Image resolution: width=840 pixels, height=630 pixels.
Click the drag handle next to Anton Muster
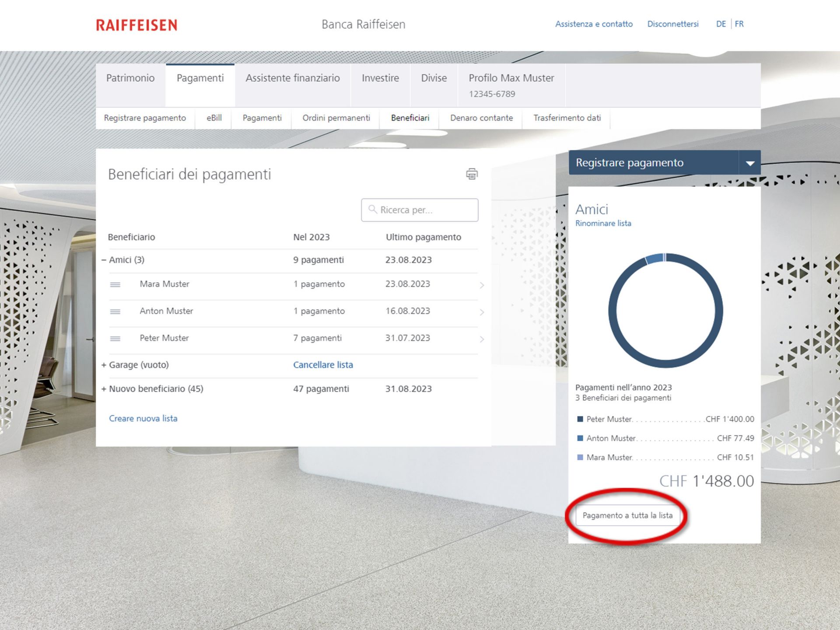point(115,311)
